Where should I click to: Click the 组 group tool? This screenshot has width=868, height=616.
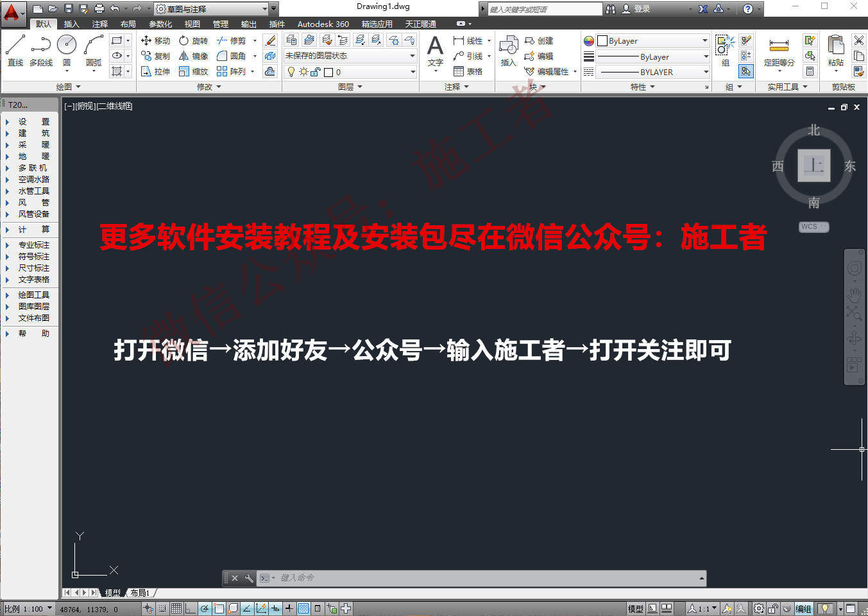pyautogui.click(x=725, y=50)
